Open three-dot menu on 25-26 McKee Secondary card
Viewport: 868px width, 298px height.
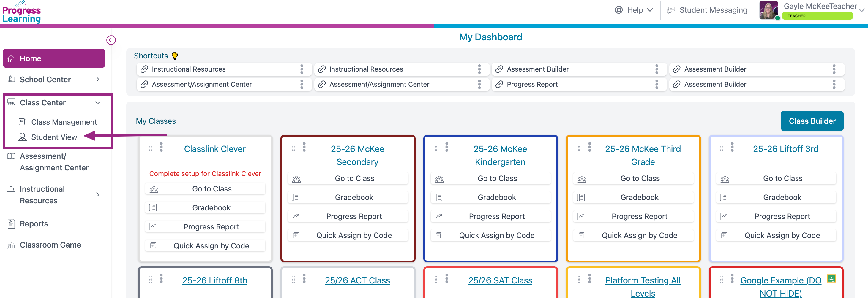pyautogui.click(x=304, y=147)
